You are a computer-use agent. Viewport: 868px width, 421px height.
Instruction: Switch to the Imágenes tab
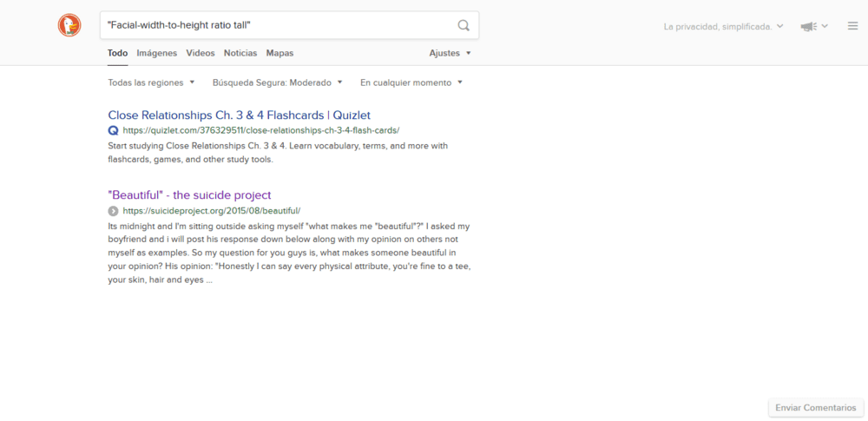[156, 53]
